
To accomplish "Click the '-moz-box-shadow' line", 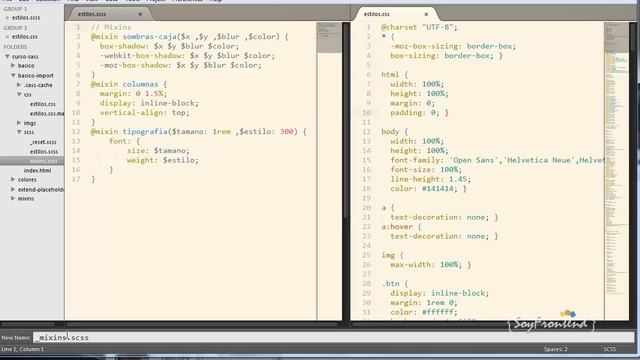I will click(x=180, y=65).
